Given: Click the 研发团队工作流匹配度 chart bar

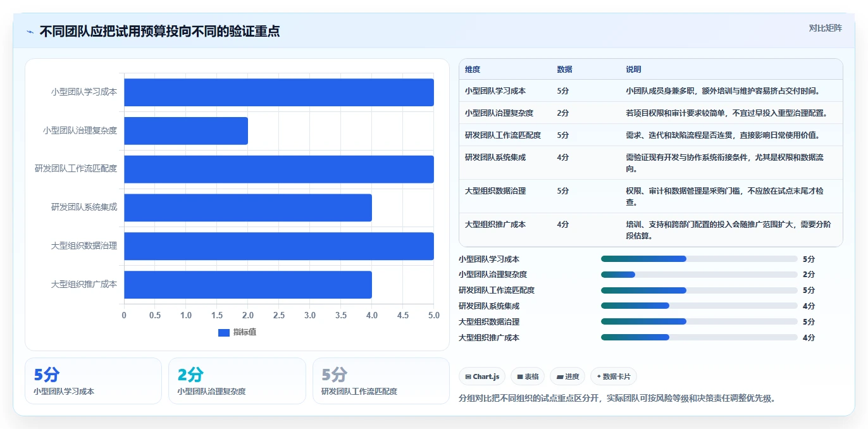Looking at the screenshot, I should [279, 170].
